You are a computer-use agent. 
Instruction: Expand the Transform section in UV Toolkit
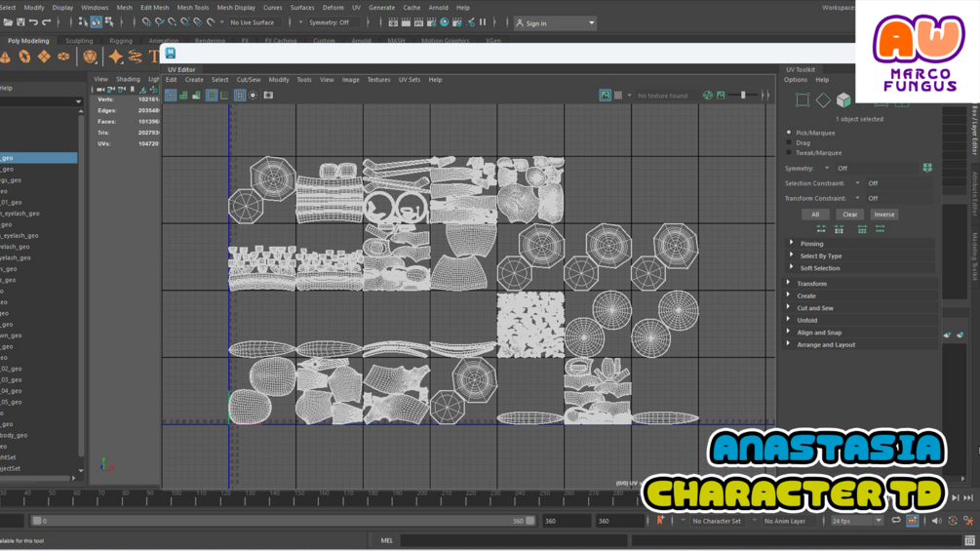click(x=859, y=284)
